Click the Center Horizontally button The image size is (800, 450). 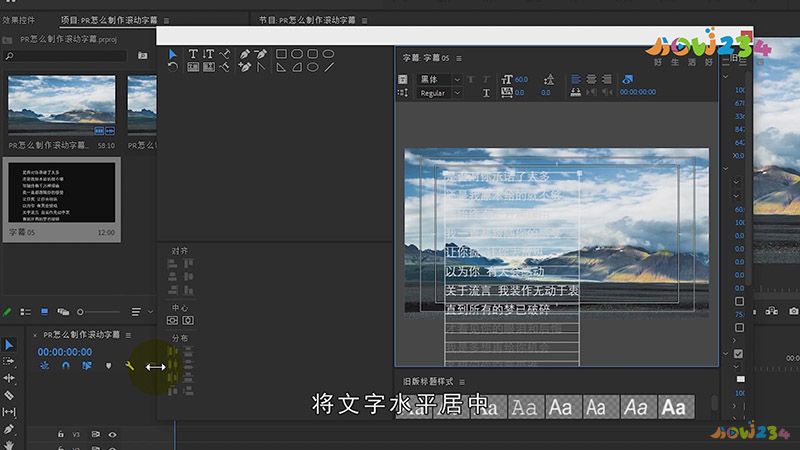188,320
